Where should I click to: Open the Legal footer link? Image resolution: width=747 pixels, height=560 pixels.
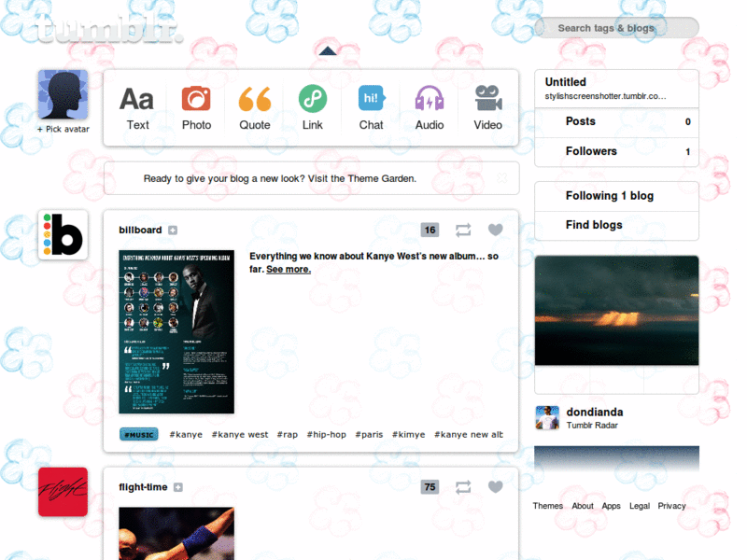pos(640,506)
